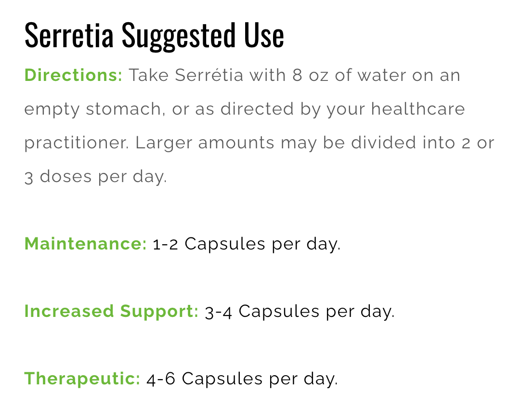Click the "4-6 Capsules per day." text

pos(242,379)
